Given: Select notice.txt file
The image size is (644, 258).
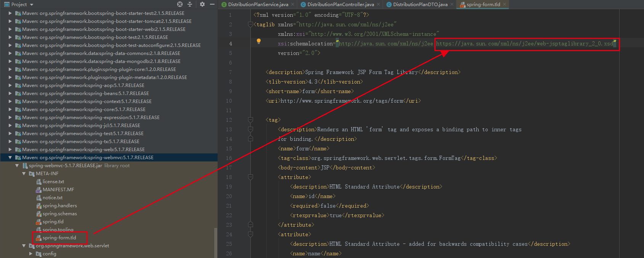Looking at the screenshot, I should point(53,197).
